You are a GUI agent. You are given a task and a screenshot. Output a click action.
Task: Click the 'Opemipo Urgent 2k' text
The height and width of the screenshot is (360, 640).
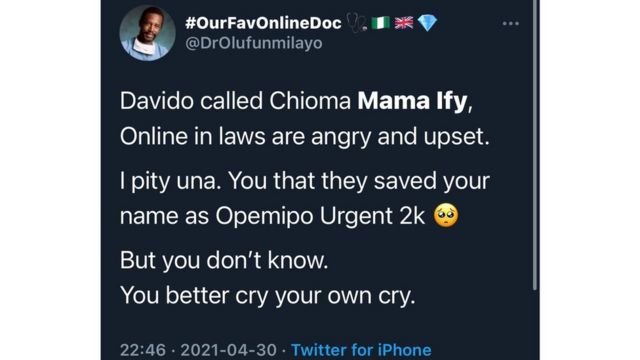click(320, 216)
